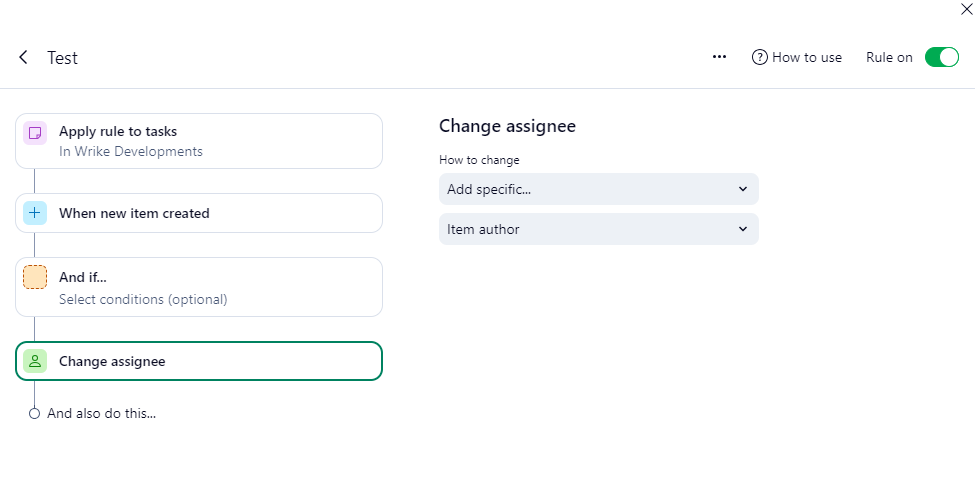Click the And also do this... link
The width and height of the screenshot is (975, 479).
click(x=101, y=413)
